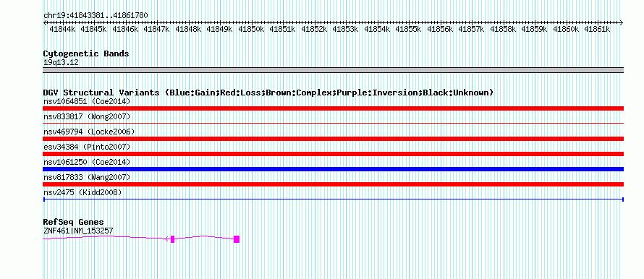The image size is (644, 279).
Task: Open variant nsv469794 (Locke2006) label
Action: (x=89, y=132)
